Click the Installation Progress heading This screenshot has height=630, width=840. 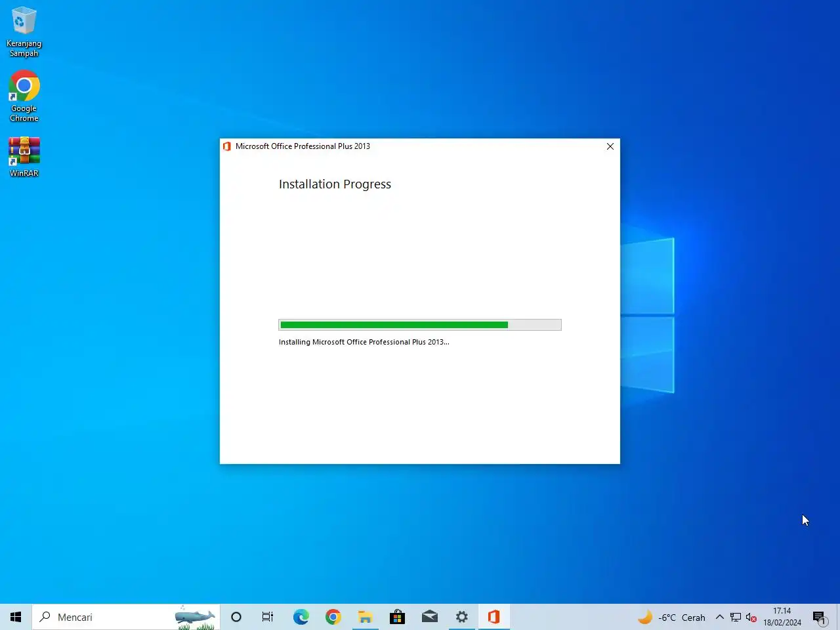(x=335, y=184)
